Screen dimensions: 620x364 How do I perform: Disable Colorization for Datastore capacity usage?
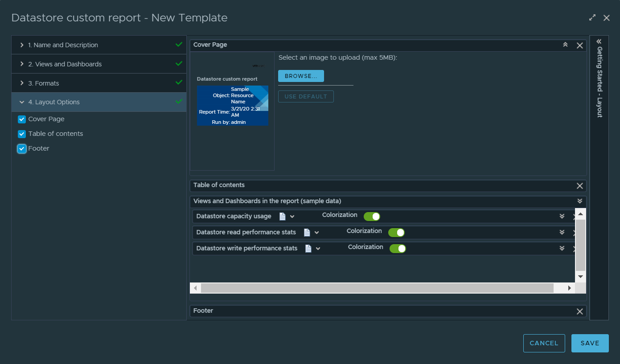tap(372, 216)
